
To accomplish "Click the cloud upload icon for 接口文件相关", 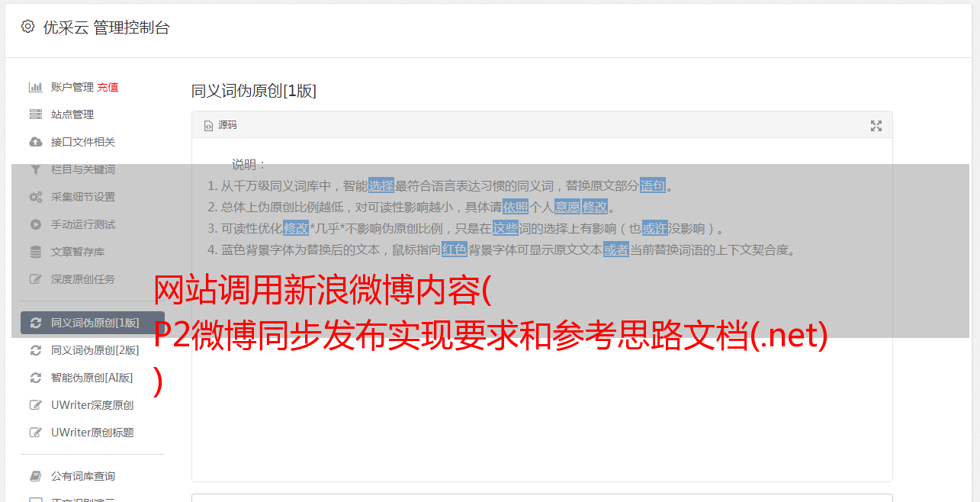I will point(35,142).
